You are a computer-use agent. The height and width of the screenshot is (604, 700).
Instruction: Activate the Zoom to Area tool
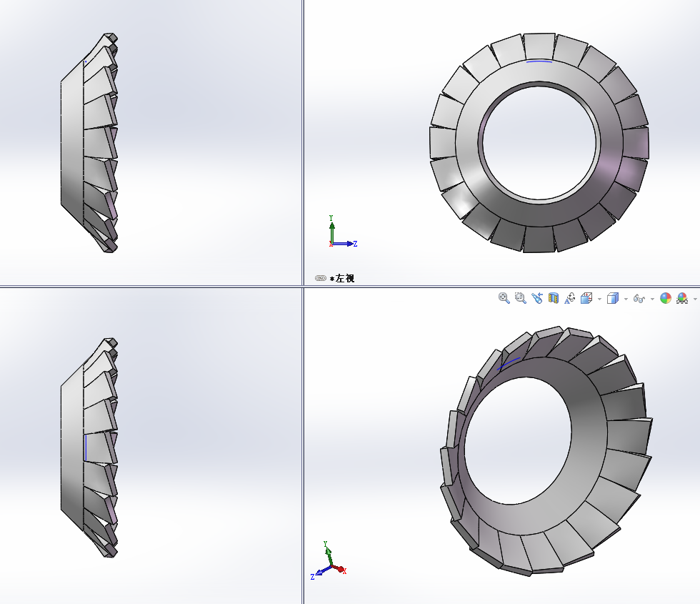tap(521, 298)
